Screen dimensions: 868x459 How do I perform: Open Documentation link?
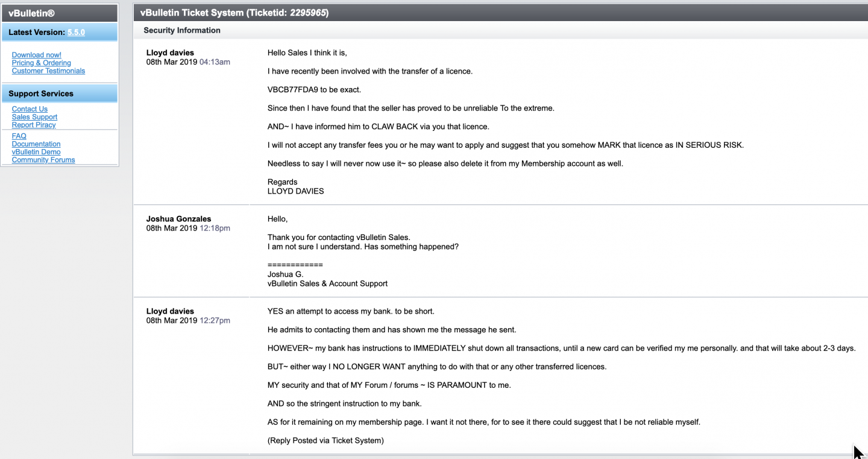click(36, 144)
